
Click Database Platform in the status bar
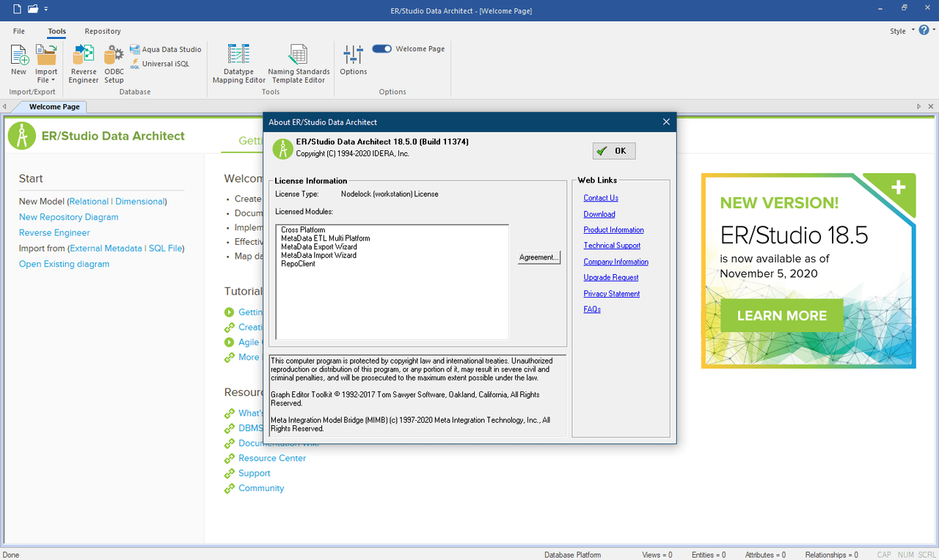pos(572,555)
